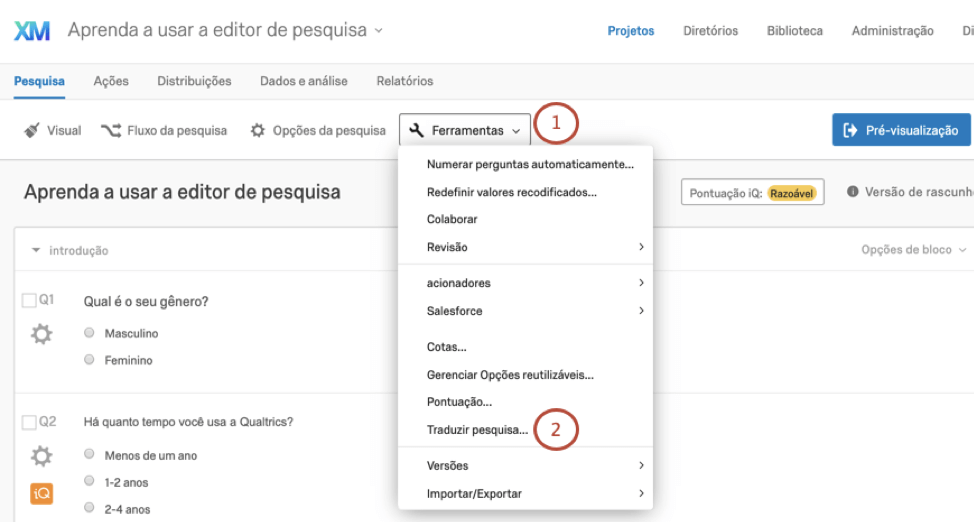
Task: Choose Traduzir pesquisa from menu
Action: pos(476,430)
